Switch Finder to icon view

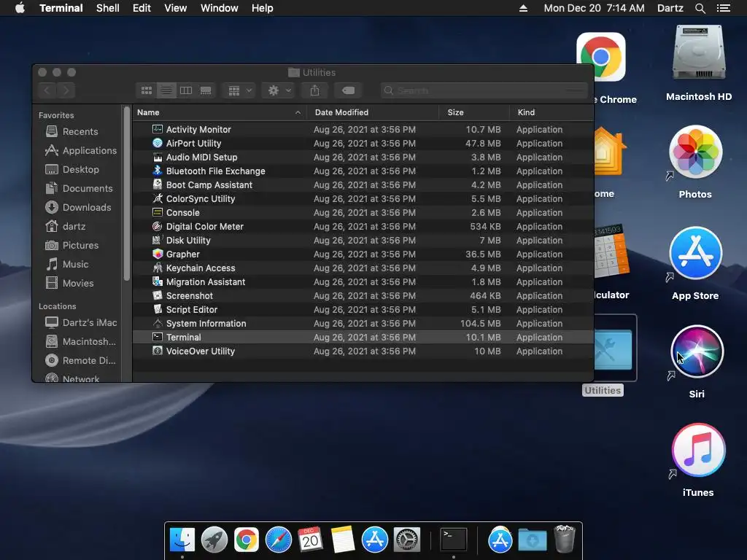[x=147, y=90]
